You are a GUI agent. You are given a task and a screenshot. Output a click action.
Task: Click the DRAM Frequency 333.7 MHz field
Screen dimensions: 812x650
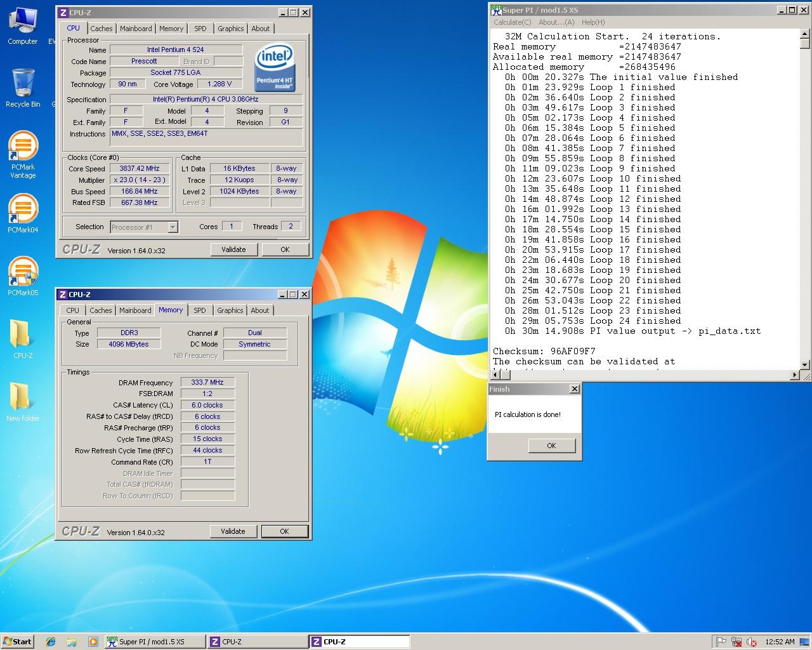tap(207, 382)
